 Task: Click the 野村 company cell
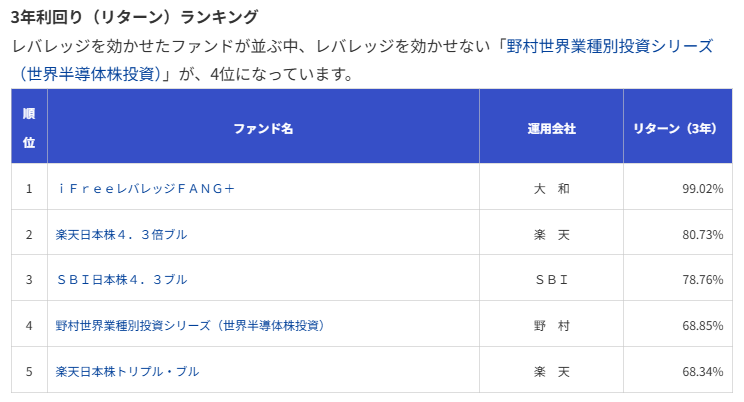click(x=551, y=326)
